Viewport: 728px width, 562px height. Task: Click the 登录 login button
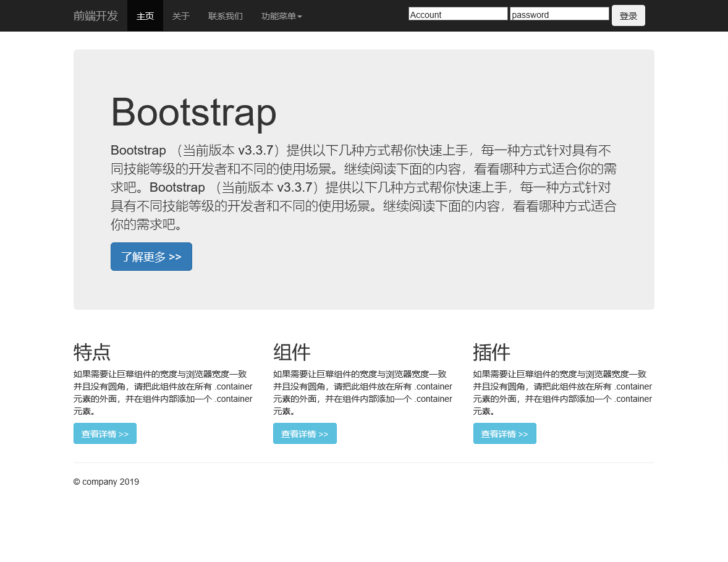coord(628,16)
